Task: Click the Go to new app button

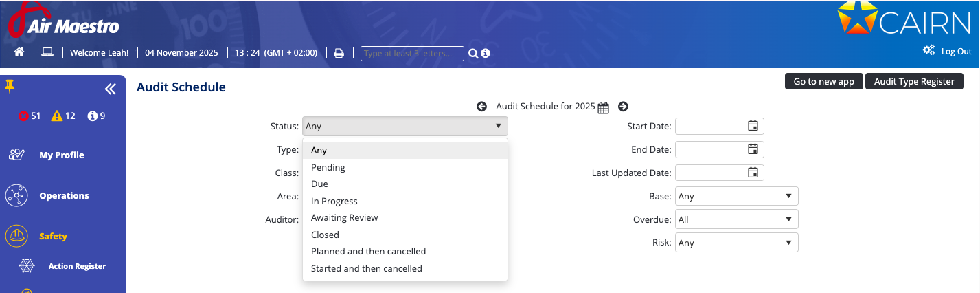Action: pyautogui.click(x=823, y=81)
